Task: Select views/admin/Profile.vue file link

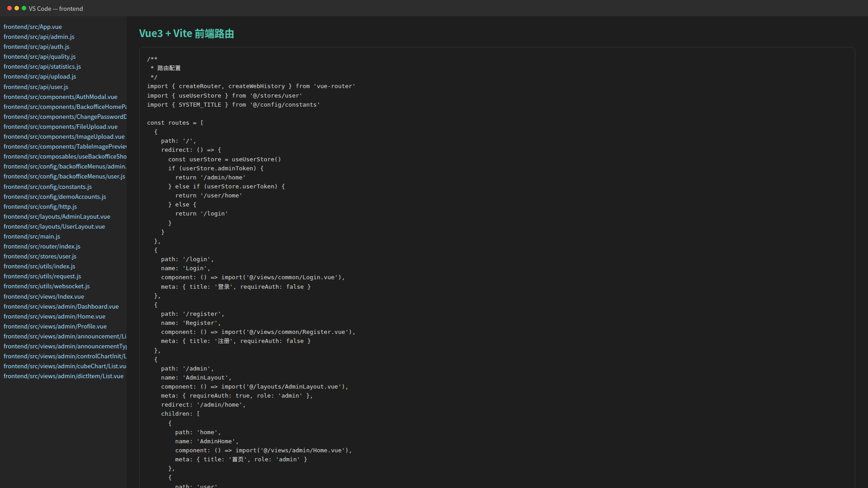Action: click(x=55, y=326)
